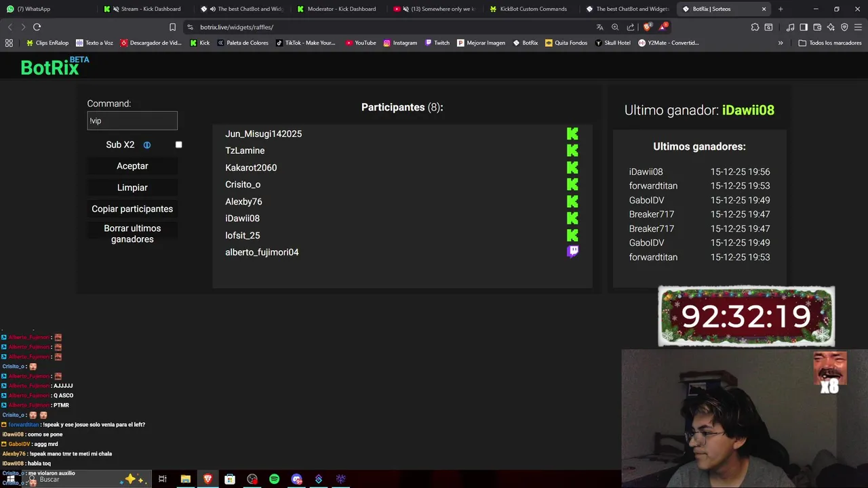The height and width of the screenshot is (488, 868).
Task: Open the browser hamburger menu
Action: click(858, 27)
